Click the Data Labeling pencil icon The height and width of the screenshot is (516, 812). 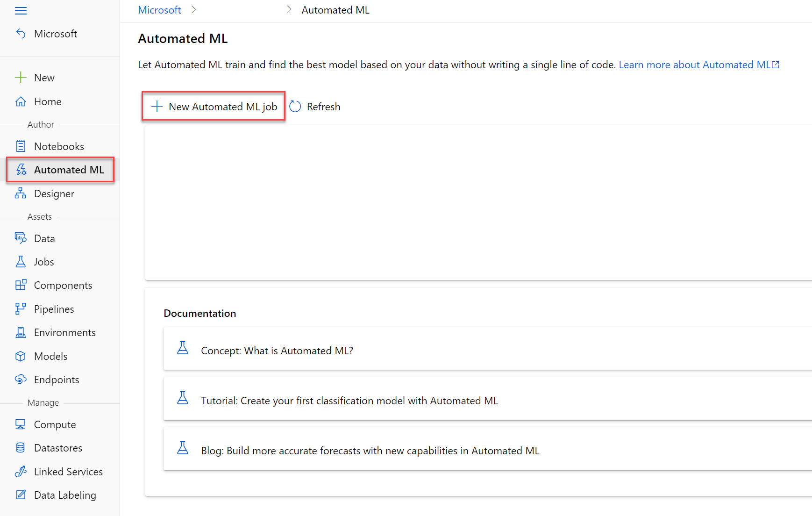click(21, 495)
